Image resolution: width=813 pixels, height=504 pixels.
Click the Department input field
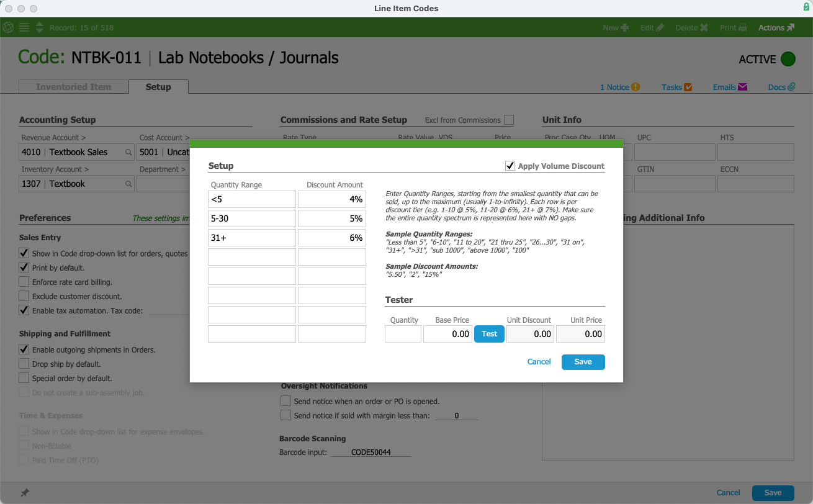click(163, 184)
